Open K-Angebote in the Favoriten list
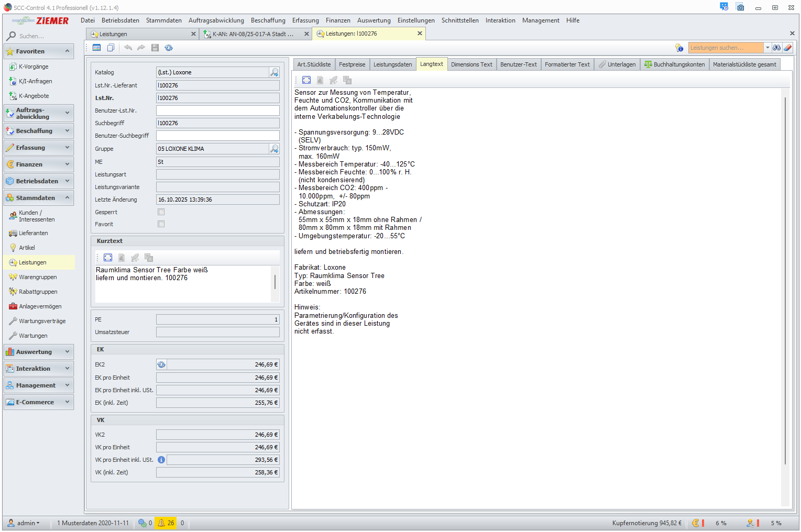Viewport: 801px width, 532px height. tap(34, 96)
